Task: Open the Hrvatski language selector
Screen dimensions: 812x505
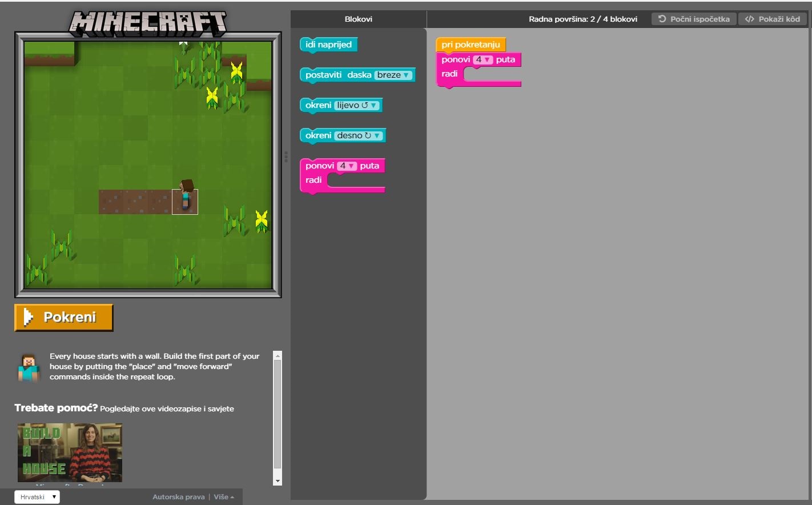Action: pyautogui.click(x=37, y=497)
